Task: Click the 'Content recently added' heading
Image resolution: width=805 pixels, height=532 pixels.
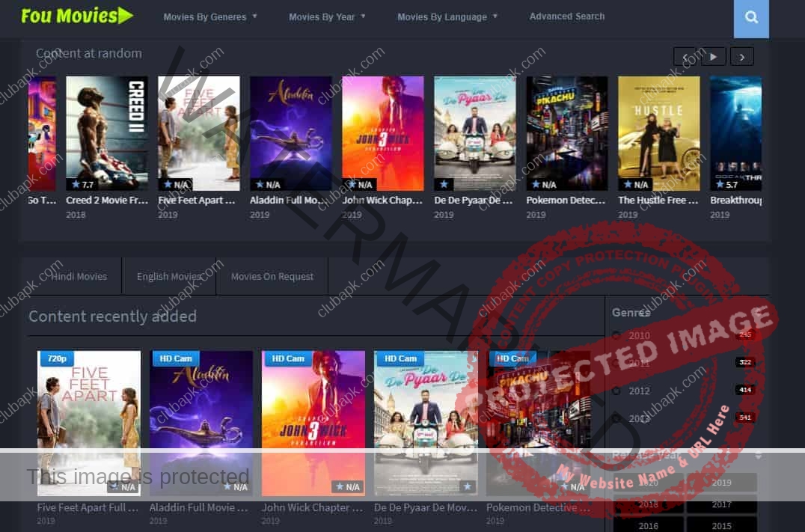Action: pyautogui.click(x=112, y=317)
